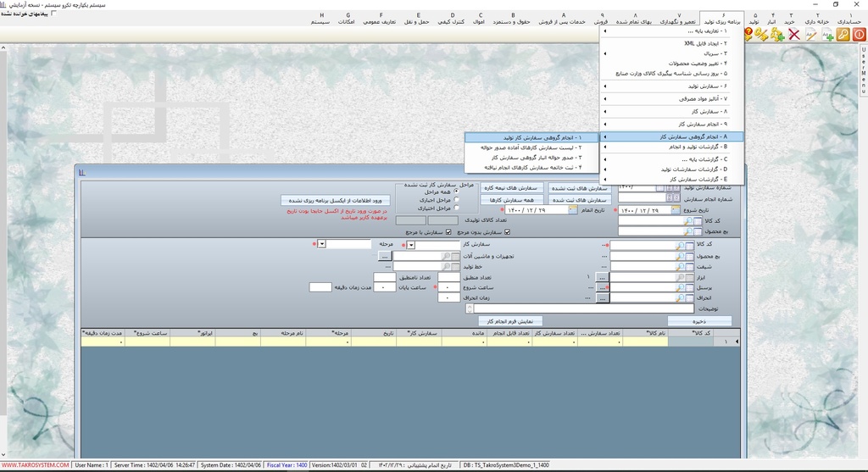Select the همه مراحل radio button
This screenshot has width=868, height=472.
pos(459,192)
